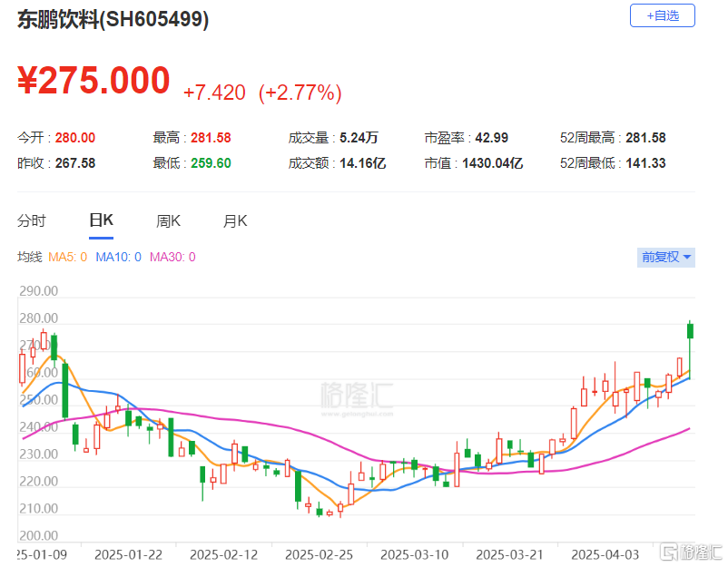Click the 市盈率 value 42.99

[492, 138]
